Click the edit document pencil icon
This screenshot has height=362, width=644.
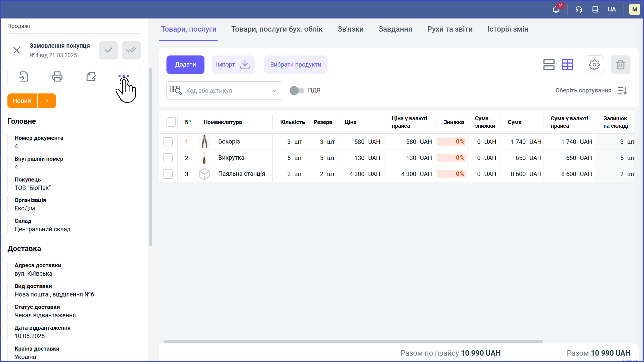(91, 77)
